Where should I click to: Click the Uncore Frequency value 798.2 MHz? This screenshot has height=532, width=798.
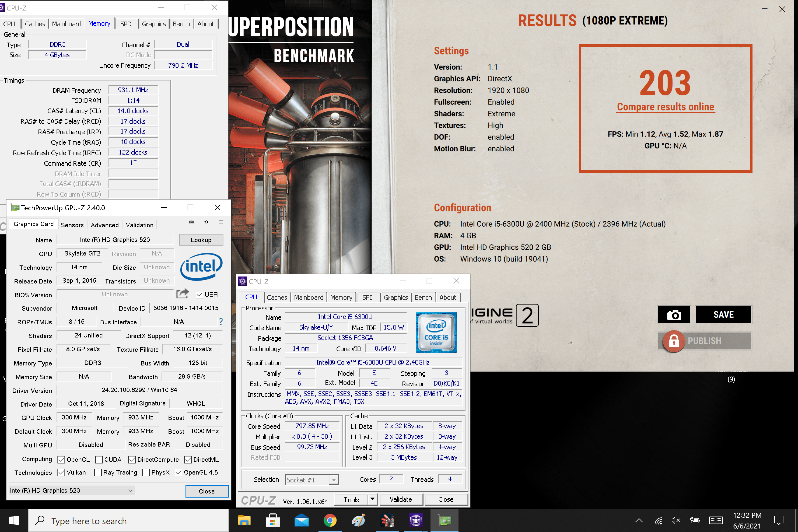tap(183, 65)
